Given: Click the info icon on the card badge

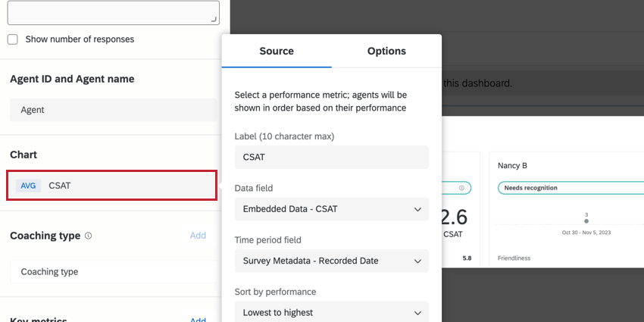Looking at the screenshot, I should coord(461,188).
